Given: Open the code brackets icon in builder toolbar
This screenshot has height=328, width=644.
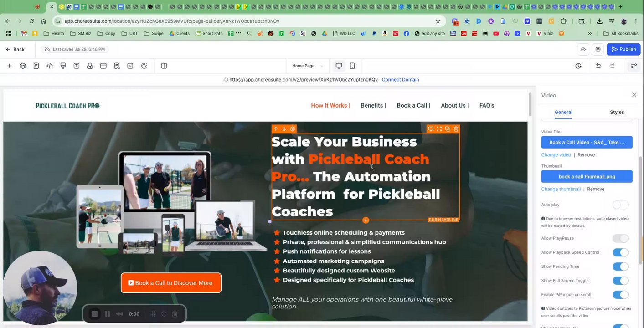Looking at the screenshot, I should pos(50,66).
